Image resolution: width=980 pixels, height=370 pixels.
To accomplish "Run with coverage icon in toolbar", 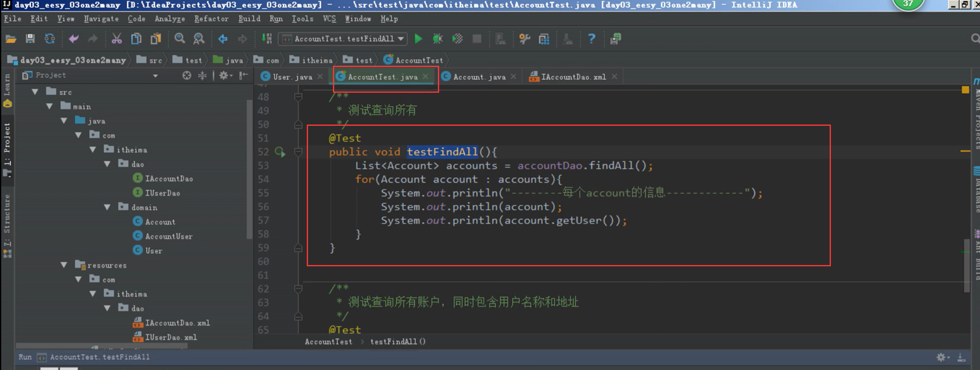I will 457,39.
